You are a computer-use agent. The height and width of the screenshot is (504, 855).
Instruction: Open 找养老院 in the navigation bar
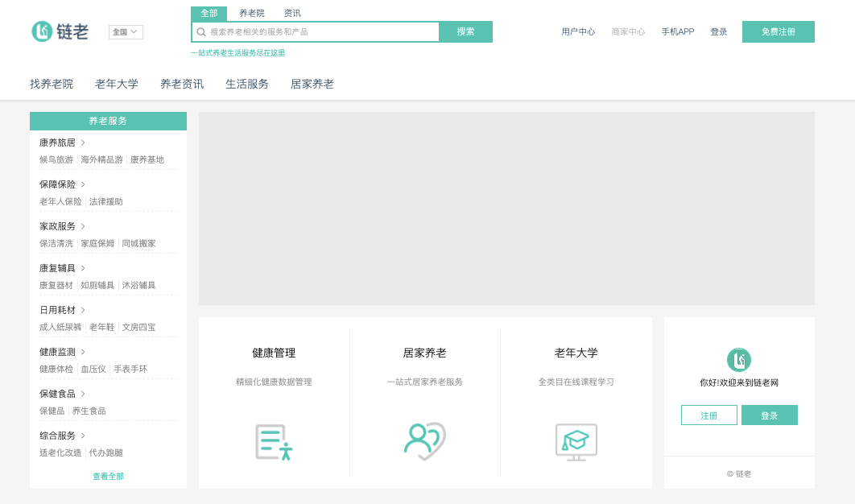[x=52, y=83]
